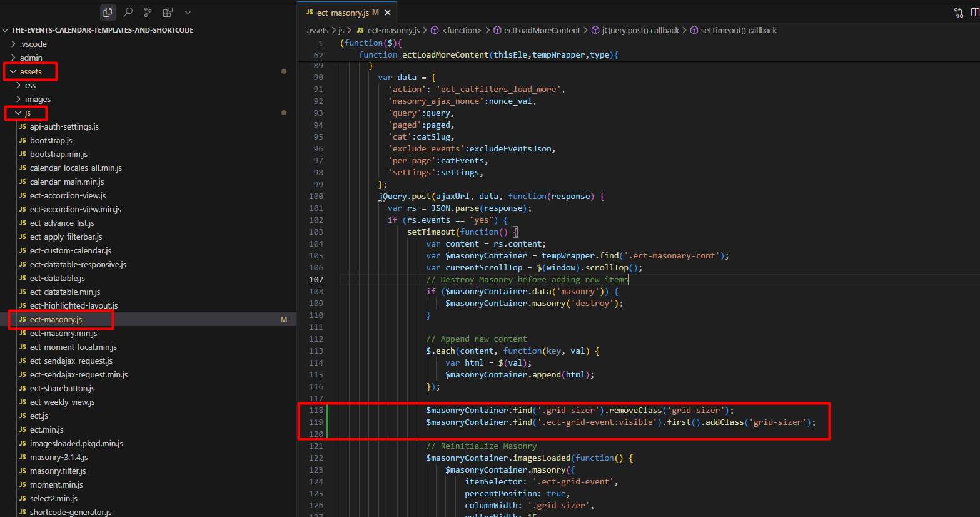Click the Open Changes icon in editor toolbar
Screen dimensions: 980x517
(959, 13)
